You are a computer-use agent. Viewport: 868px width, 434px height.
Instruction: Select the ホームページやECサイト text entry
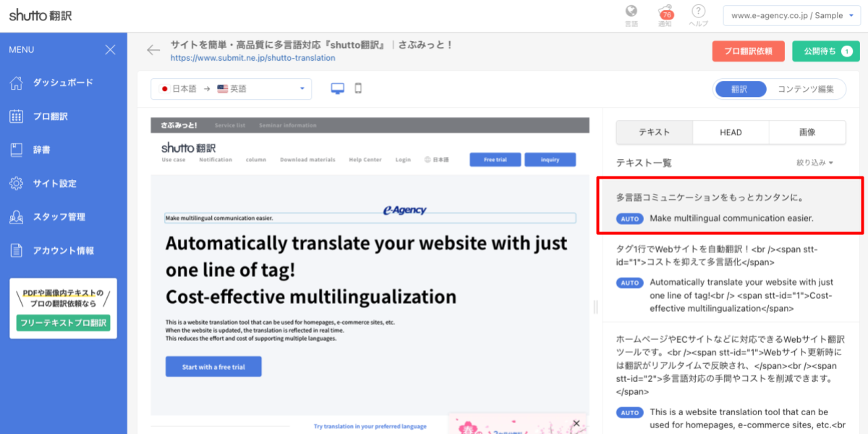point(732,365)
